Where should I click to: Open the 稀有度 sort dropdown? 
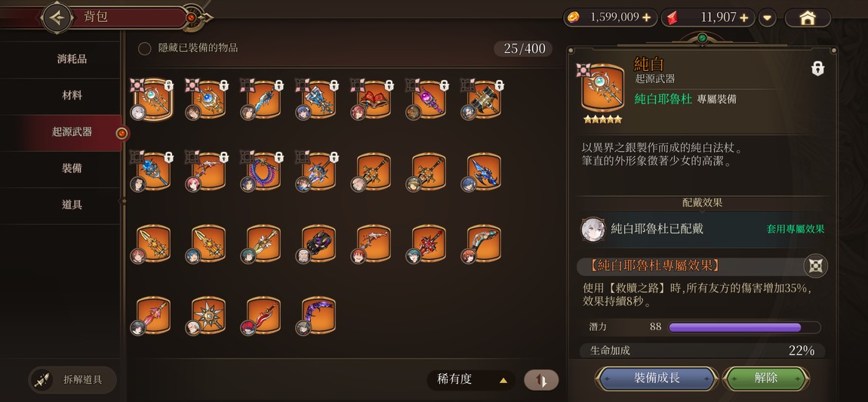click(x=471, y=380)
